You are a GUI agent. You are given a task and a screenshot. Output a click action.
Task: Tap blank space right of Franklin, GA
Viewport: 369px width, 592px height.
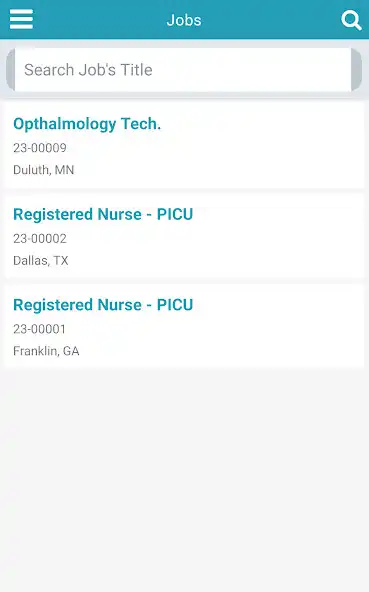[221, 351]
